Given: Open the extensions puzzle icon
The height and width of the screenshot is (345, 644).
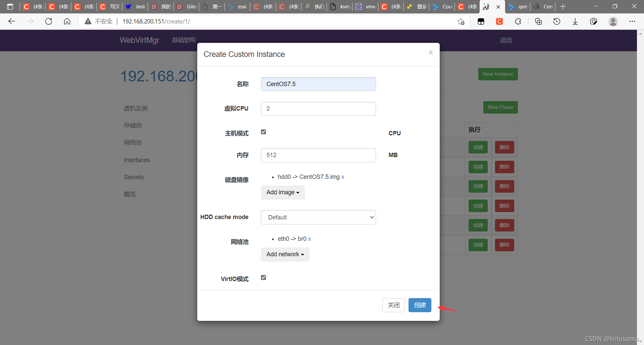Looking at the screenshot, I should pyautogui.click(x=518, y=21).
